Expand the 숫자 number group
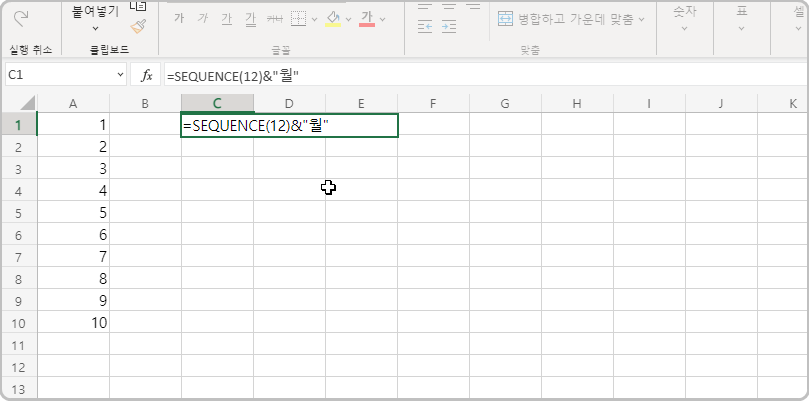Viewport: 809px width, 409px height. [x=685, y=20]
